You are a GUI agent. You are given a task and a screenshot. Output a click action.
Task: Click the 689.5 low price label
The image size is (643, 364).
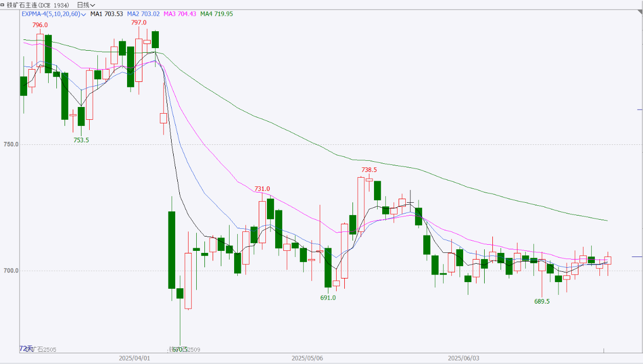pos(542,302)
